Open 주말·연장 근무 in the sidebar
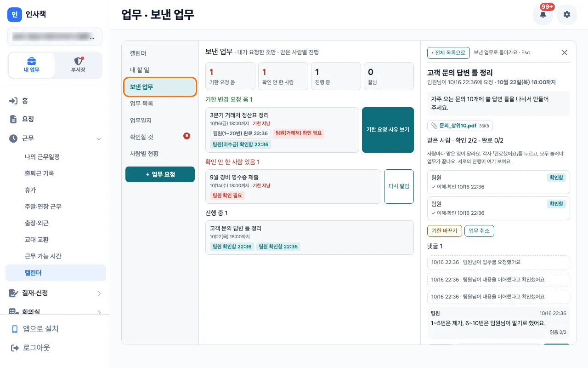This screenshot has height=368, width=588. coord(56,207)
